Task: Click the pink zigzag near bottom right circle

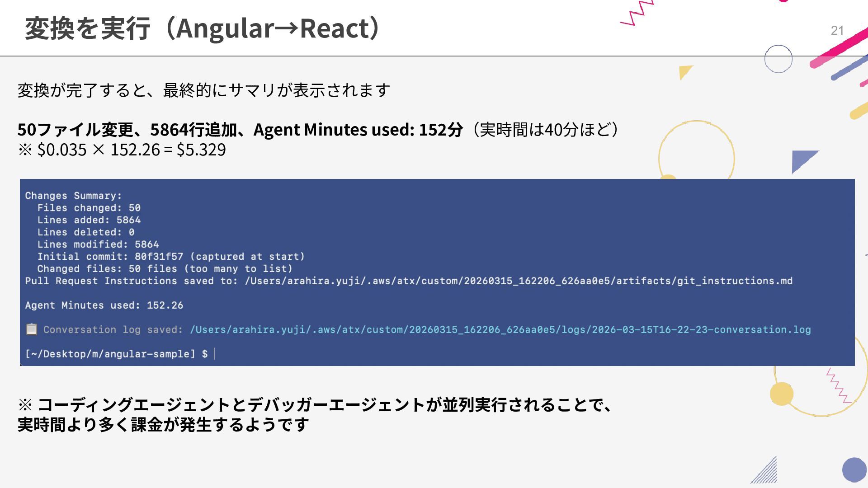Action: pos(838,386)
